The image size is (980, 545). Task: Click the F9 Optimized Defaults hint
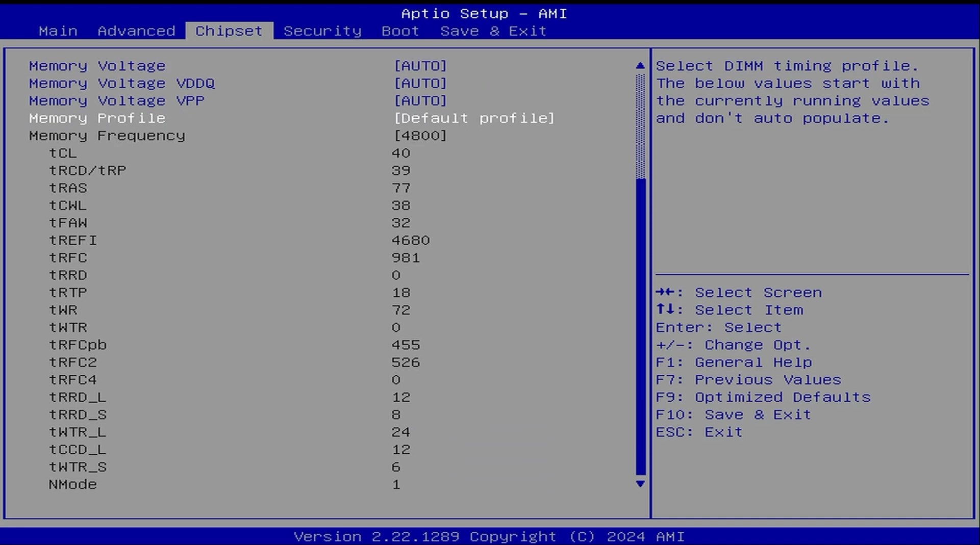pyautogui.click(x=763, y=397)
